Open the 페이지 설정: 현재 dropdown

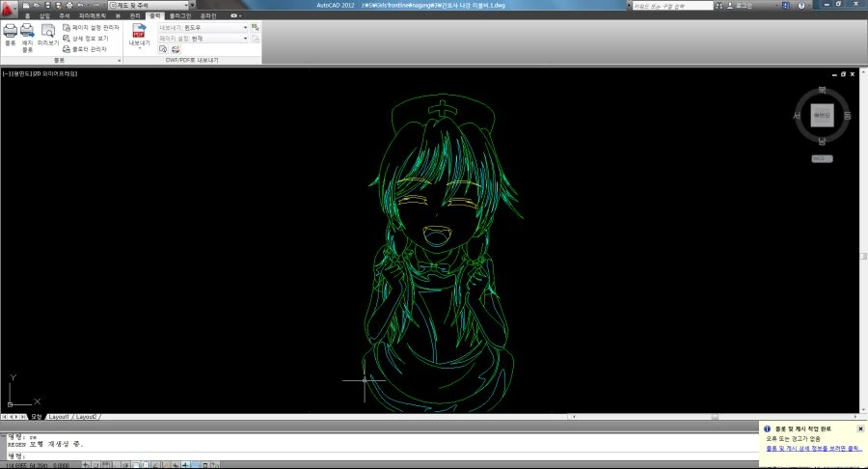(x=203, y=39)
